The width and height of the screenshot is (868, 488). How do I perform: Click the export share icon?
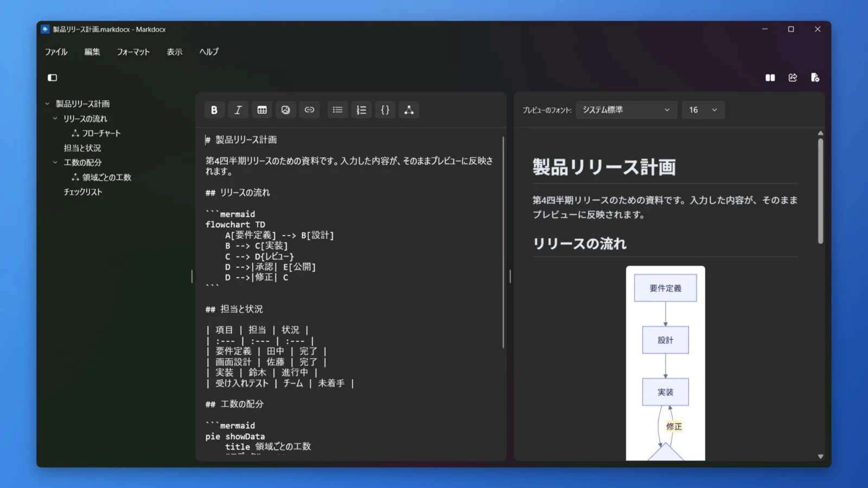[793, 78]
